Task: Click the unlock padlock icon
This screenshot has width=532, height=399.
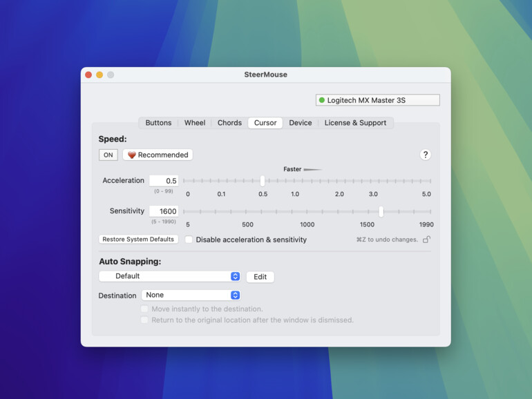Action: coord(426,240)
